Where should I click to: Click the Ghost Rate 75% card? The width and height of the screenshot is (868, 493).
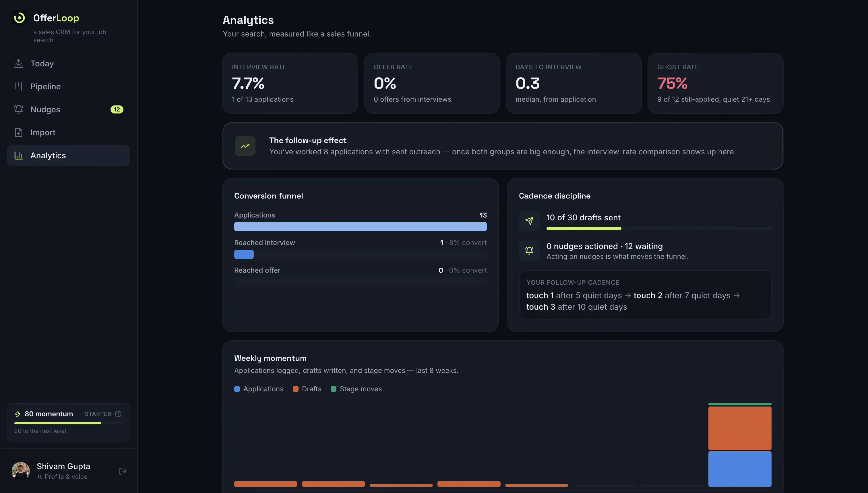(x=716, y=83)
